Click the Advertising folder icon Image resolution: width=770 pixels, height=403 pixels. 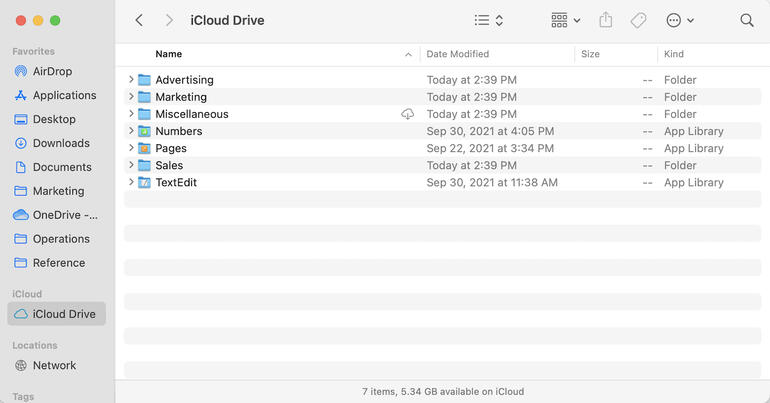tap(144, 80)
